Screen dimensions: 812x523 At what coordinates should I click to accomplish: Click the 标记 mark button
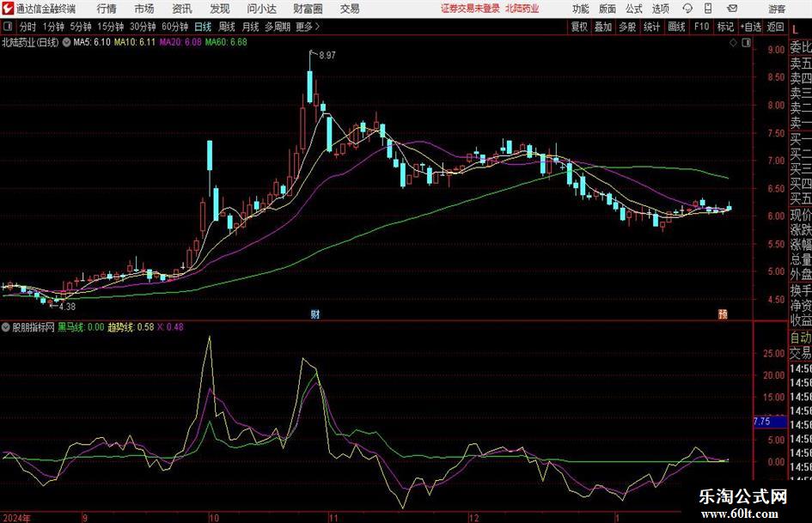(x=725, y=27)
